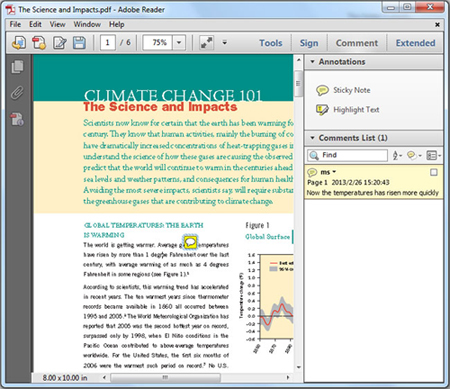Open the Window menu
The image size is (450, 389).
(87, 24)
